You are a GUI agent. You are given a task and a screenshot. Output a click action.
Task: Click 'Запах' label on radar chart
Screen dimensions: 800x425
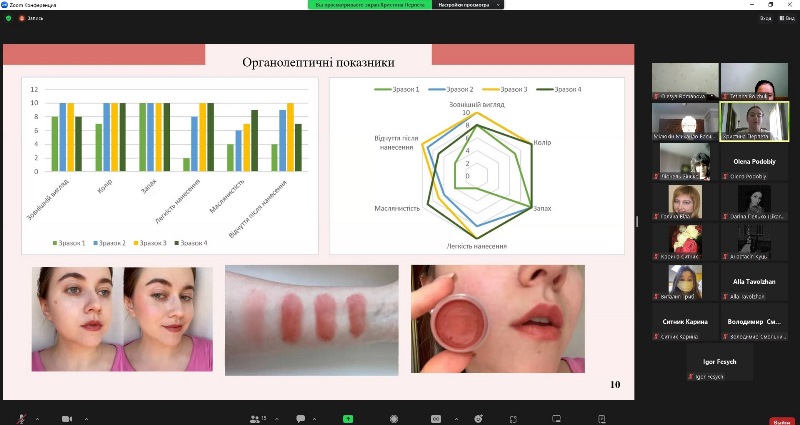coord(542,209)
